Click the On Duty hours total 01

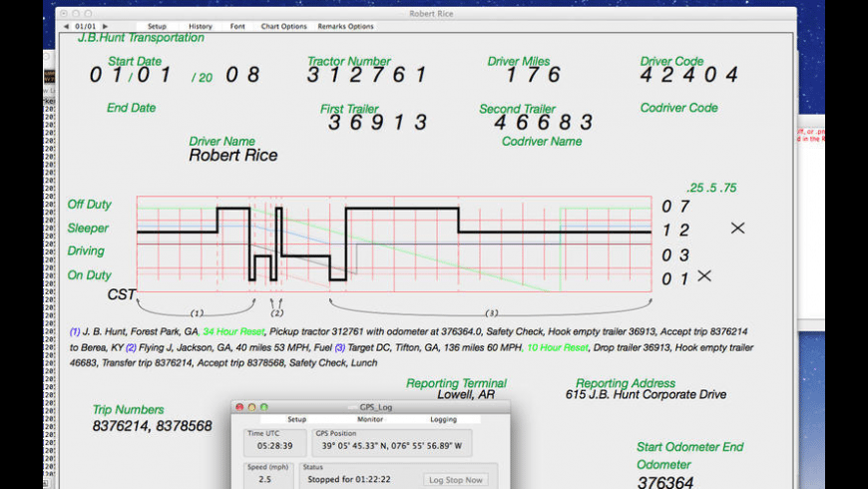(x=675, y=279)
